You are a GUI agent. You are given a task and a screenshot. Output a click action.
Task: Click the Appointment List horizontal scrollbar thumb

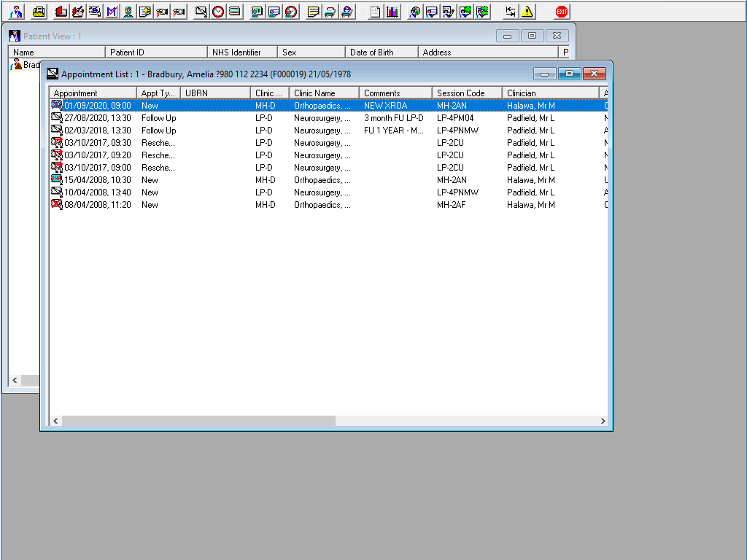[x=198, y=421]
